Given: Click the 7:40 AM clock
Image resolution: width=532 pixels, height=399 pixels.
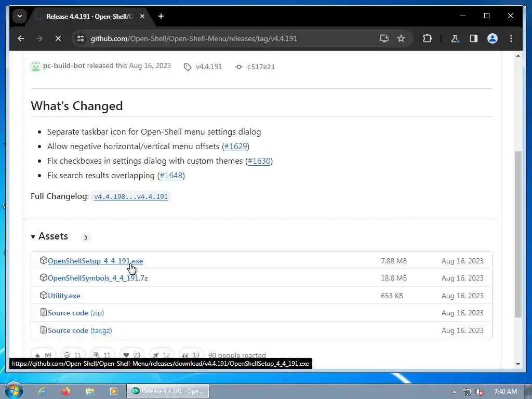Looking at the screenshot, I should click(x=505, y=392).
